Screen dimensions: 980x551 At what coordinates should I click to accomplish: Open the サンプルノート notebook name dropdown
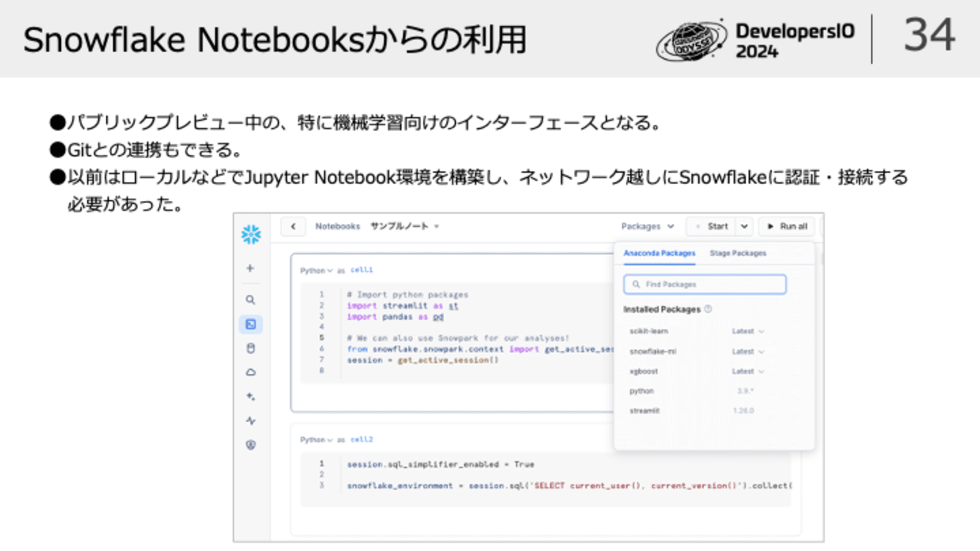pyautogui.click(x=404, y=226)
